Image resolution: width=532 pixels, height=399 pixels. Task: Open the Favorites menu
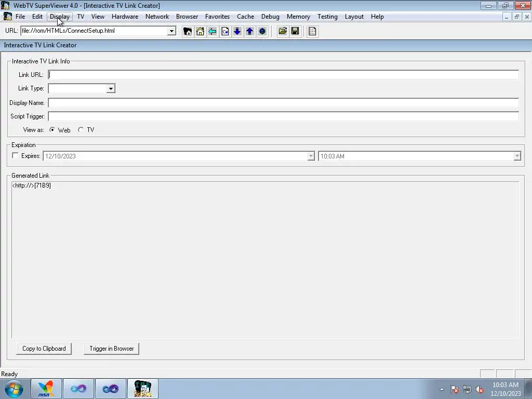217,17
